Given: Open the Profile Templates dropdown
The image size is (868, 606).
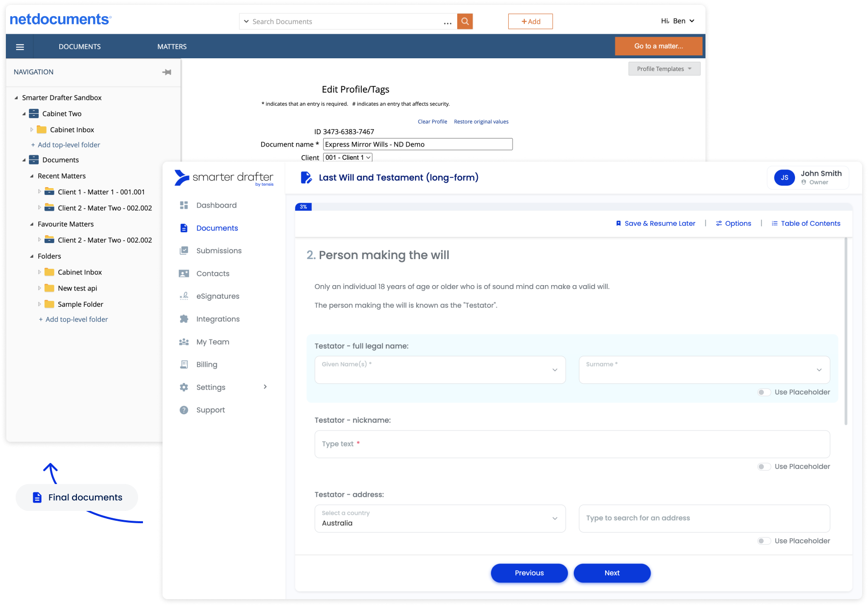Looking at the screenshot, I should click(x=664, y=69).
